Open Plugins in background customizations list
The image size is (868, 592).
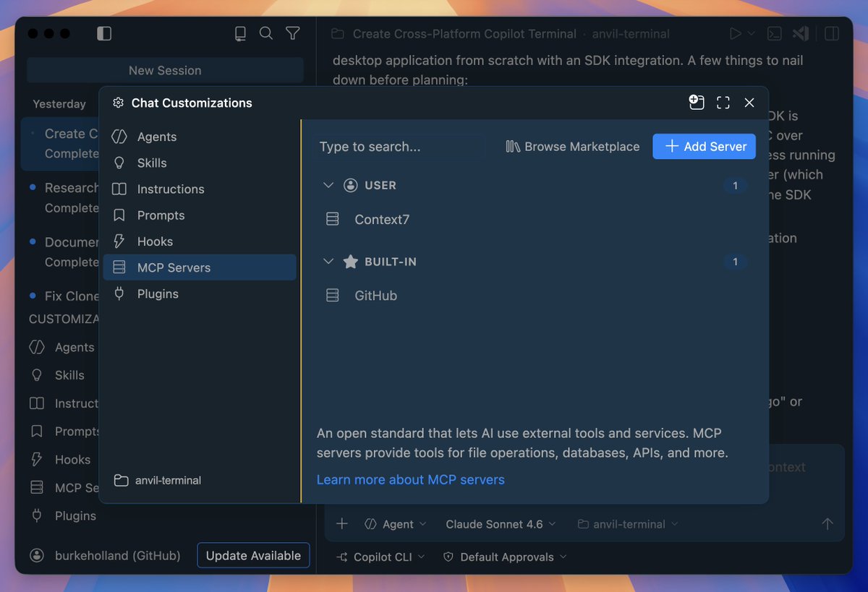[75, 516]
